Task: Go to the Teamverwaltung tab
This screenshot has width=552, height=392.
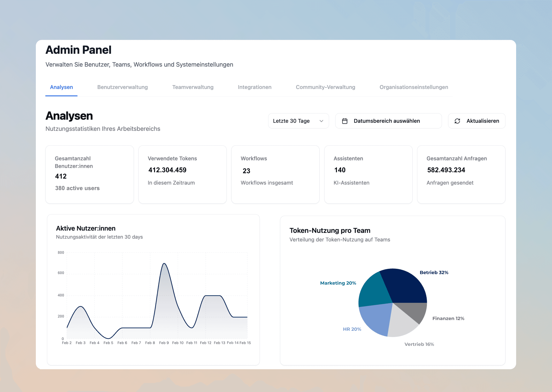Action: [193, 87]
